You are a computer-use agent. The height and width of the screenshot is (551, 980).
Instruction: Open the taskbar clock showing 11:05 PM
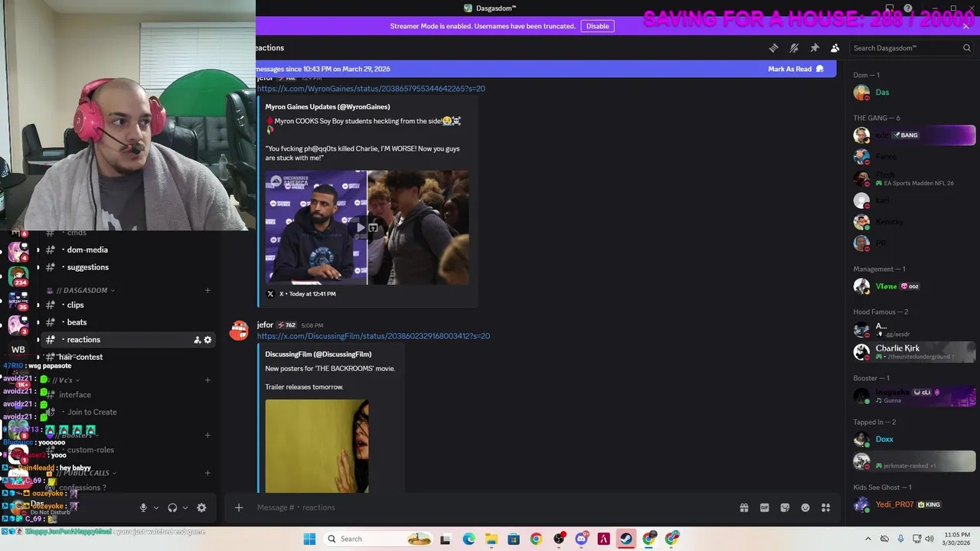click(957, 539)
